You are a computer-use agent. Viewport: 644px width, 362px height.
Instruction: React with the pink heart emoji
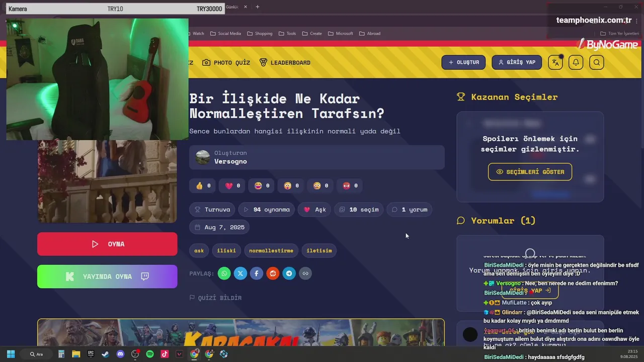point(232,186)
